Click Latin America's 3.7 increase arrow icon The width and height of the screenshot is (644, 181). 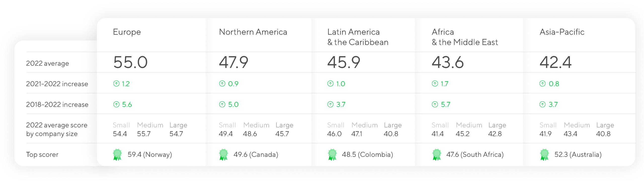[330, 104]
